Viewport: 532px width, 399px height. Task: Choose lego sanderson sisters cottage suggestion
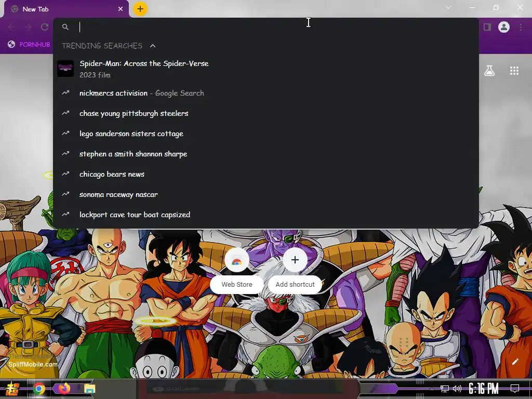266,134
